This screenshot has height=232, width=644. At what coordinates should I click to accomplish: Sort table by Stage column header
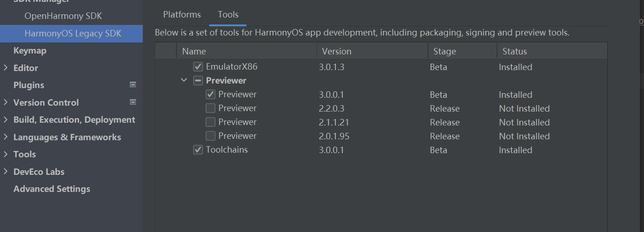click(463, 51)
